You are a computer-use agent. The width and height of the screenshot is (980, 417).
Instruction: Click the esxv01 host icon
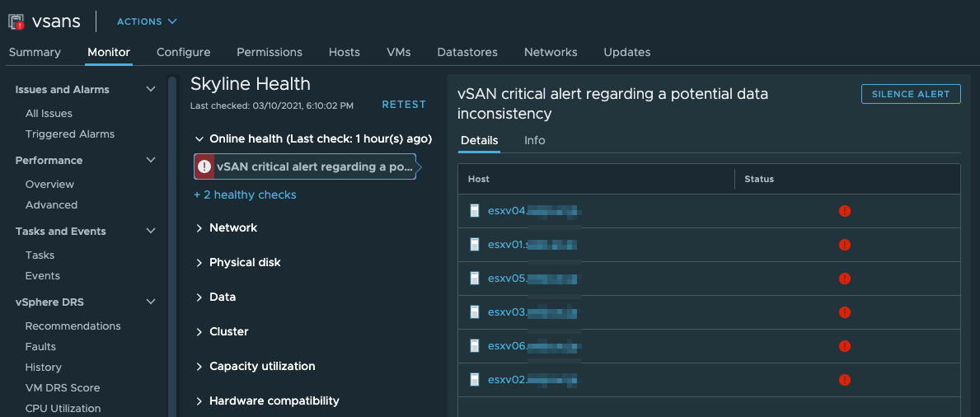475,245
